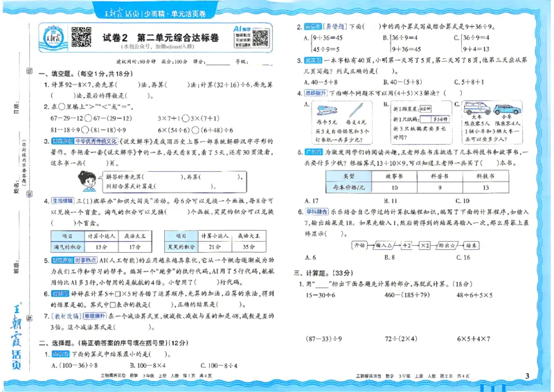Click the 13分 cell in 淘气's table

click(x=102, y=247)
